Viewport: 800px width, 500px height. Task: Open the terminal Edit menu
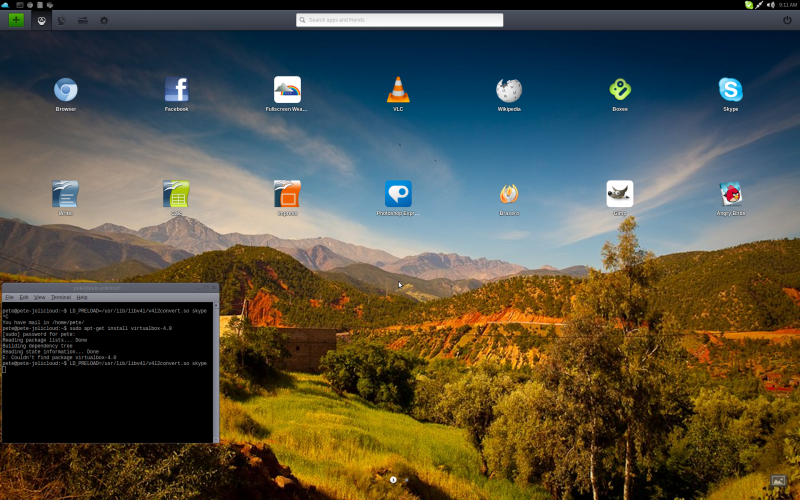coord(23,297)
